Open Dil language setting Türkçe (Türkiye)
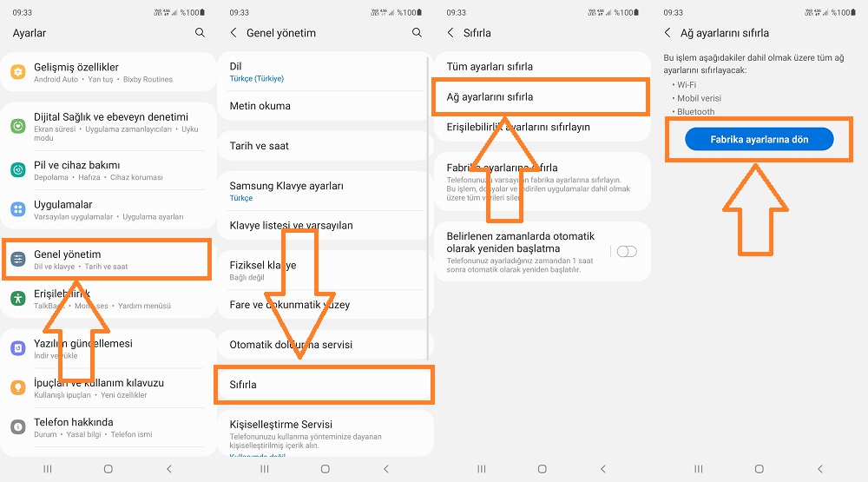Screen dimensions: 868x482 [324, 71]
